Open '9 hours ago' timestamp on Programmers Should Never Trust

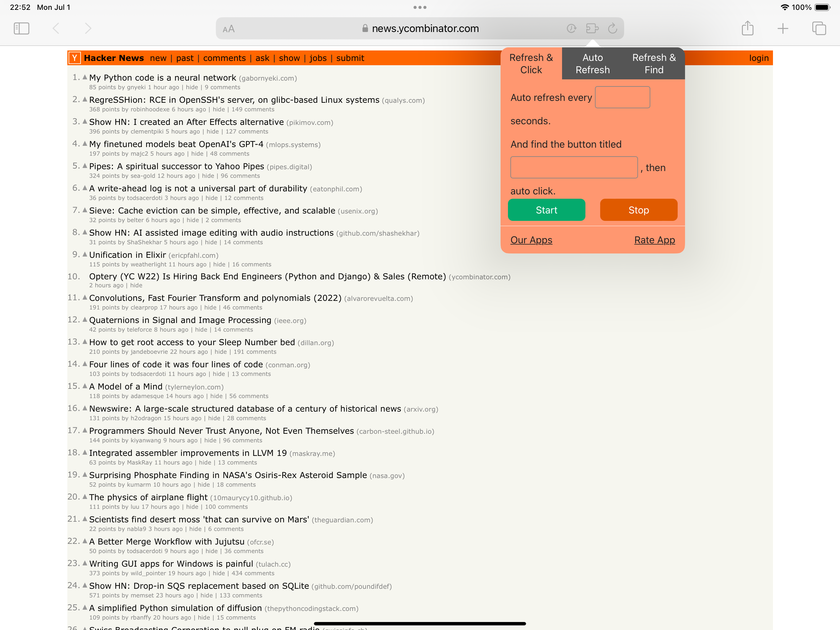(180, 441)
